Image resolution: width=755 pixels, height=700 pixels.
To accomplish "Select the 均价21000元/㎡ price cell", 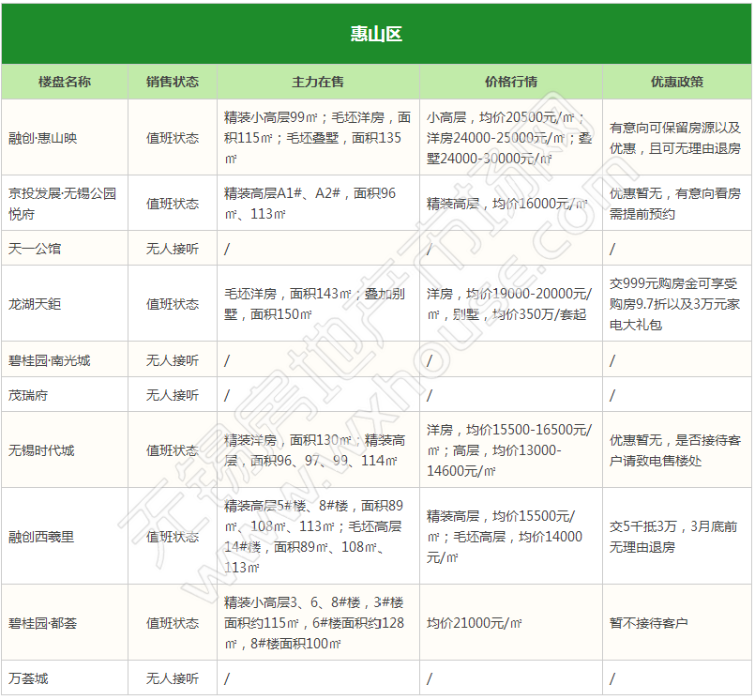I will point(475,623).
